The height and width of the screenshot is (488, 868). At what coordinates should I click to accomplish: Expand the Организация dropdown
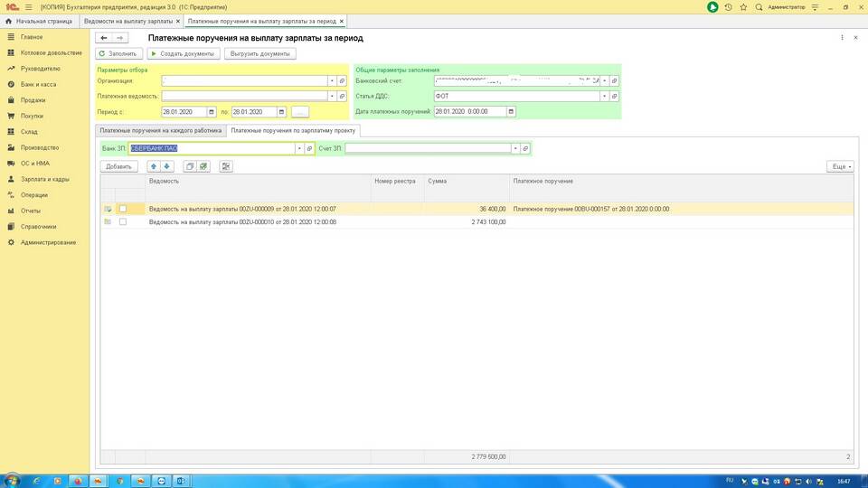332,80
